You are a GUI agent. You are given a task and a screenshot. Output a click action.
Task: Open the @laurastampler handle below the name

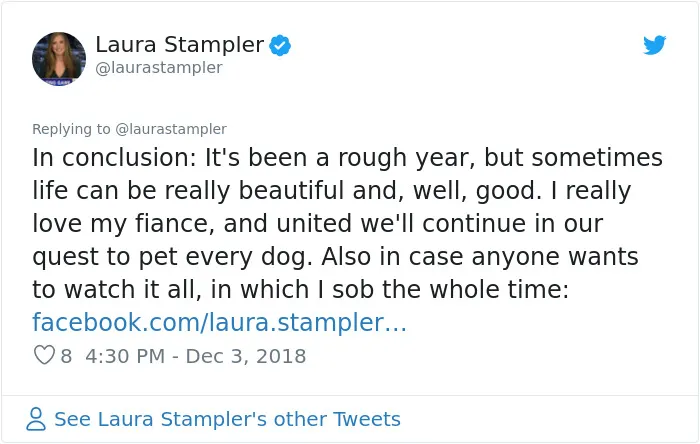point(159,68)
